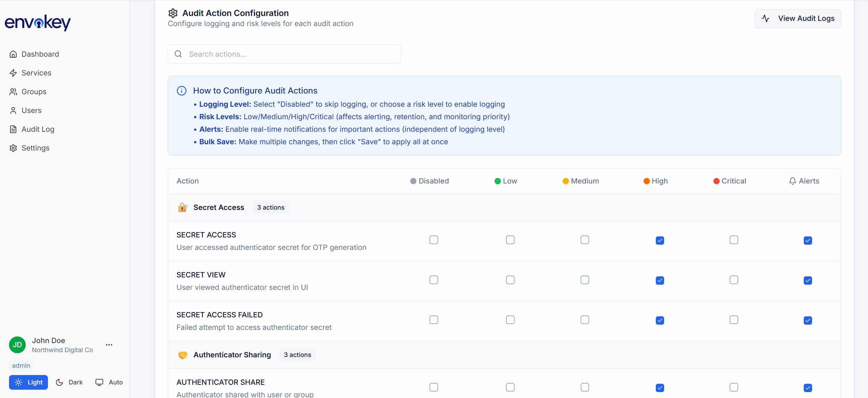This screenshot has width=868, height=398.
Task: Click the admin role badge
Action: pos(21,366)
